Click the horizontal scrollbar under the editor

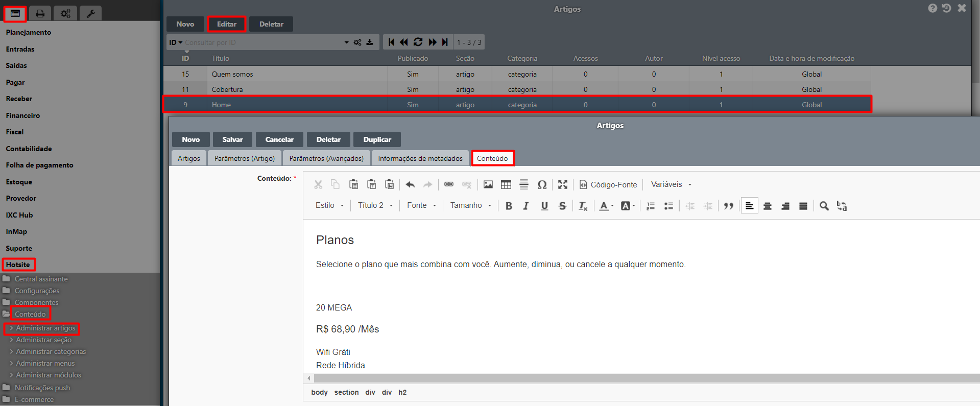(647, 378)
